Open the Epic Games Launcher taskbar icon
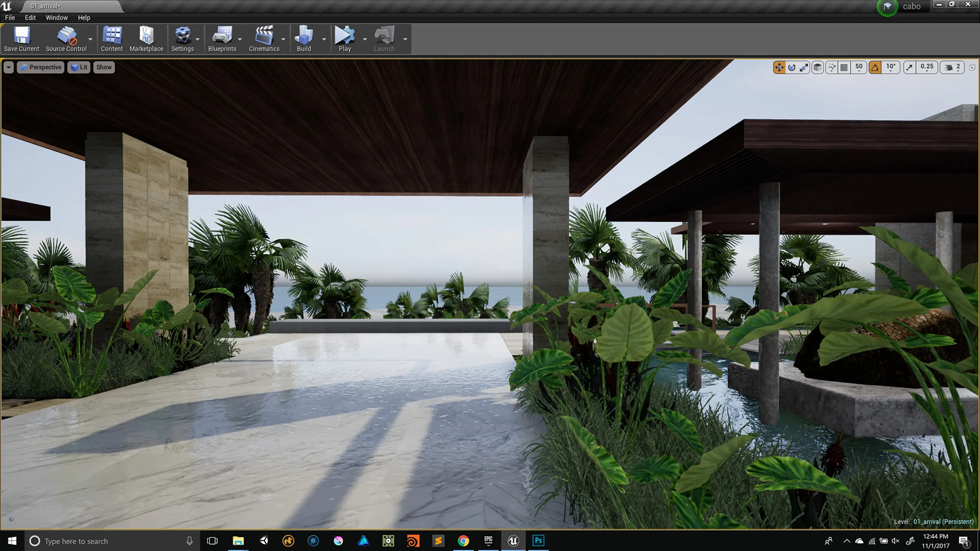Screen dimensions: 980x551 click(x=488, y=540)
